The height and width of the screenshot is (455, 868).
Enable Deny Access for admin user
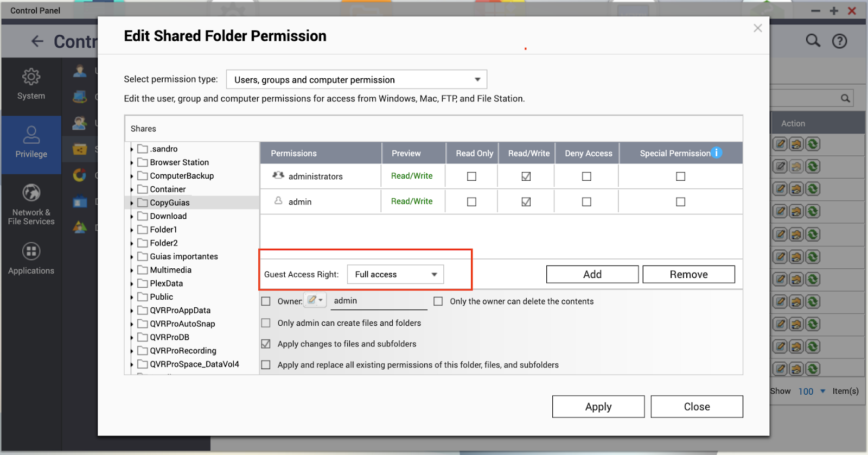tap(586, 202)
